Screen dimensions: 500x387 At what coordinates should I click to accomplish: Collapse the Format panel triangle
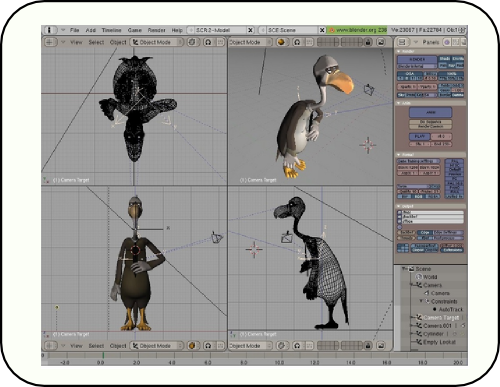(398, 155)
